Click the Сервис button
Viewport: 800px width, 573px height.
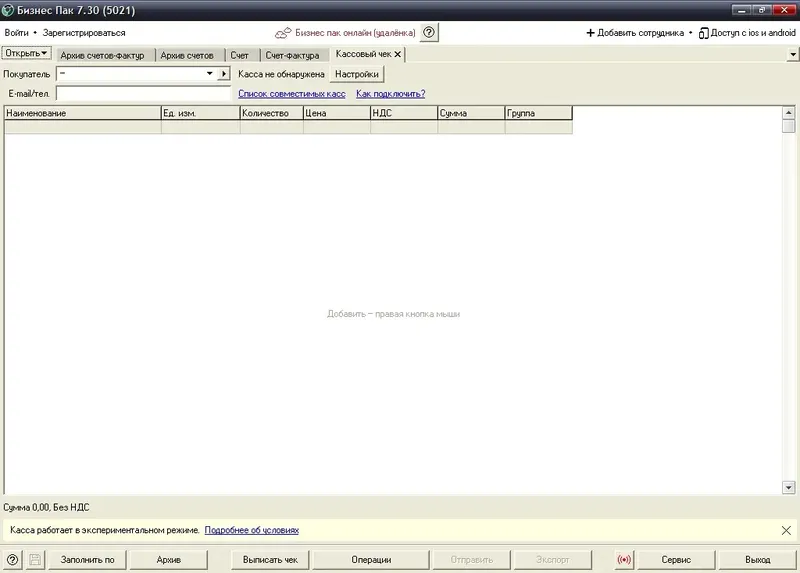click(x=676, y=560)
